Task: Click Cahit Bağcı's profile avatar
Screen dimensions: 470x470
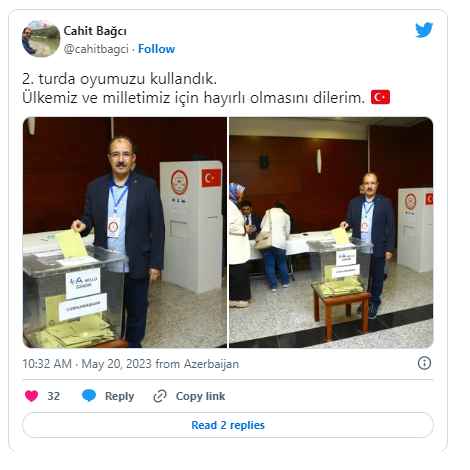Action: pos(41,38)
